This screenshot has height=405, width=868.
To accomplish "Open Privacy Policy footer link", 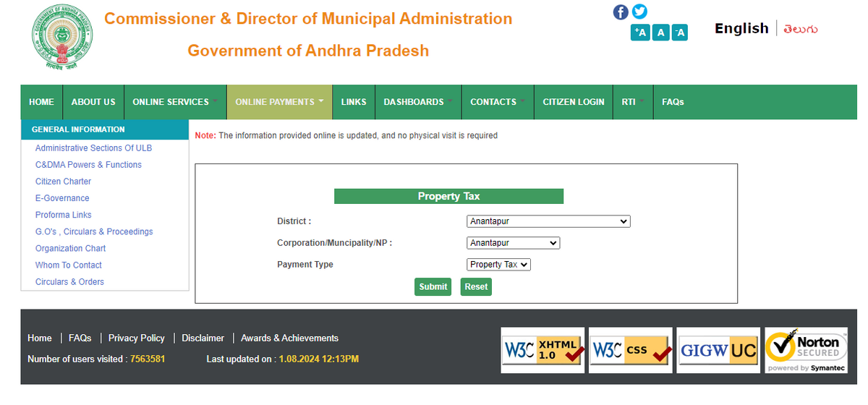I will pyautogui.click(x=137, y=338).
